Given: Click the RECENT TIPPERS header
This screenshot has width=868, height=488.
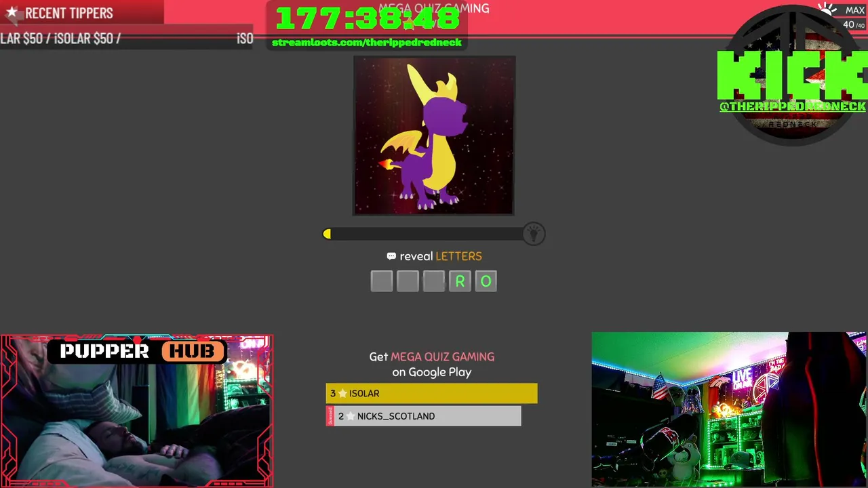Looking at the screenshot, I should click(68, 13).
